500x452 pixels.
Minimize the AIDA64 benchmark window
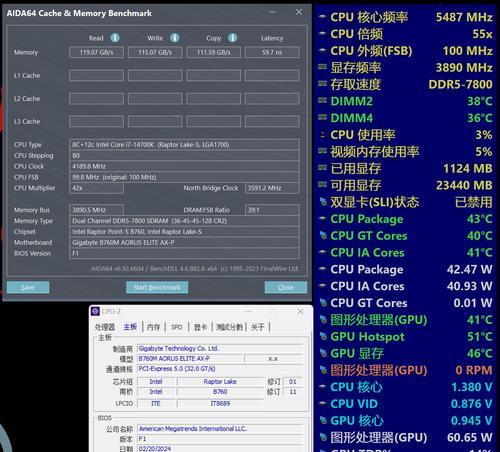272,12
